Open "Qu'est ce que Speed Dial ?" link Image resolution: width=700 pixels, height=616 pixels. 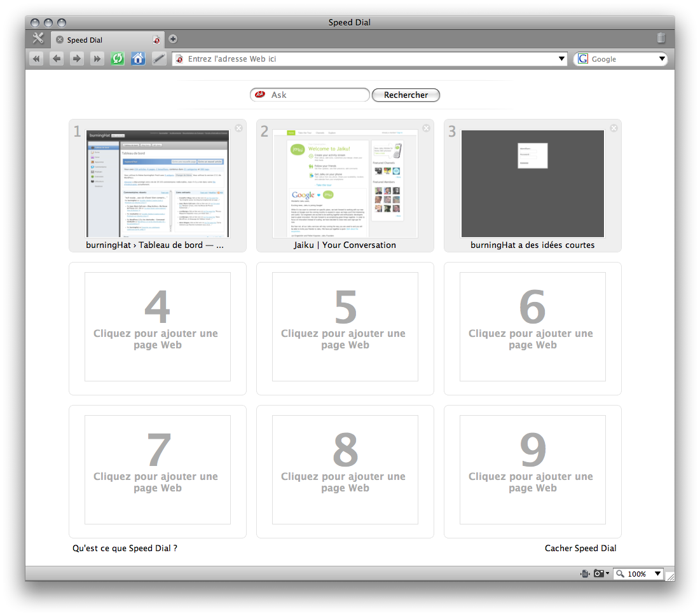tap(125, 548)
